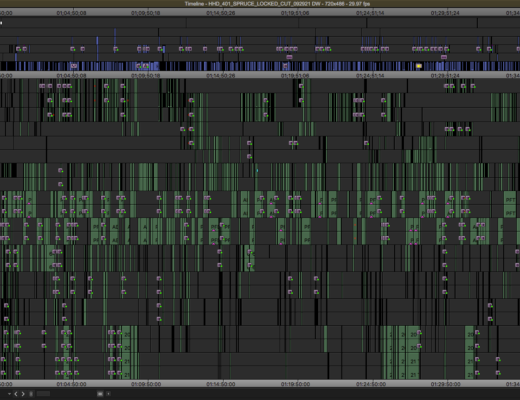
Task: Select the PFT audio clip at the far right
Action: pyautogui.click(x=510, y=200)
